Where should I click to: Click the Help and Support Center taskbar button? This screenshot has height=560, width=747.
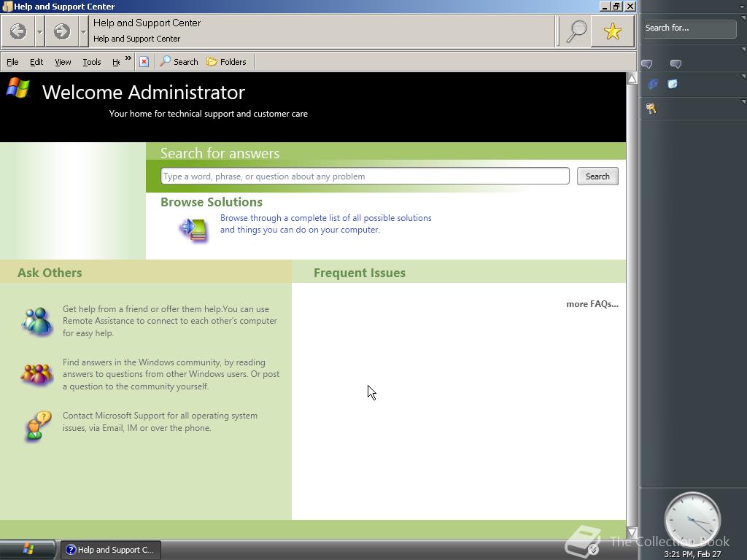coord(111,550)
